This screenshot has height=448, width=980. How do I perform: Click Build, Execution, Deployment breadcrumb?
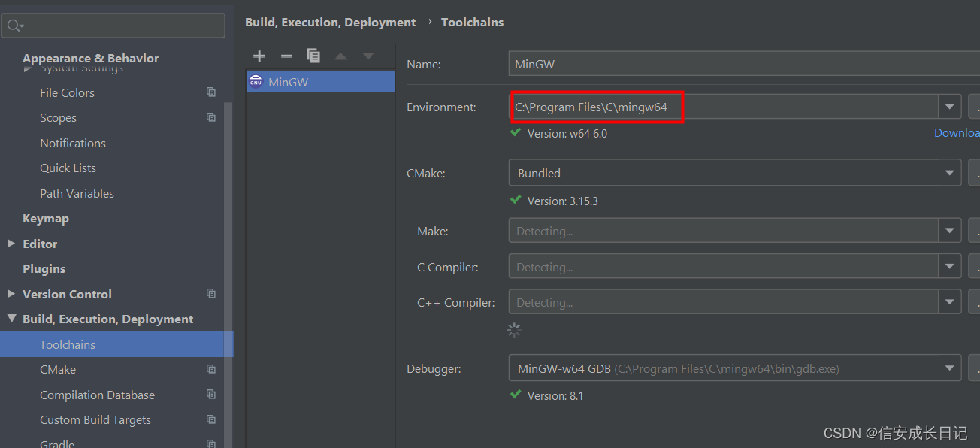[x=330, y=22]
